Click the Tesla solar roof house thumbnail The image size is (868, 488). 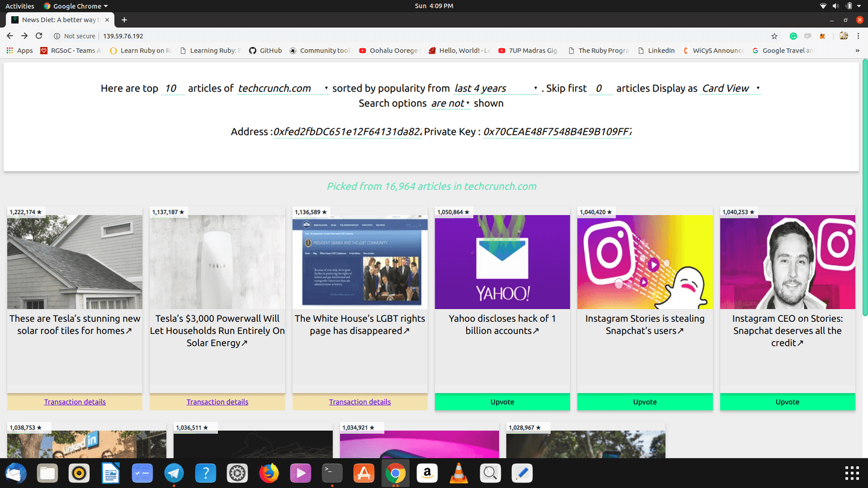tap(75, 262)
